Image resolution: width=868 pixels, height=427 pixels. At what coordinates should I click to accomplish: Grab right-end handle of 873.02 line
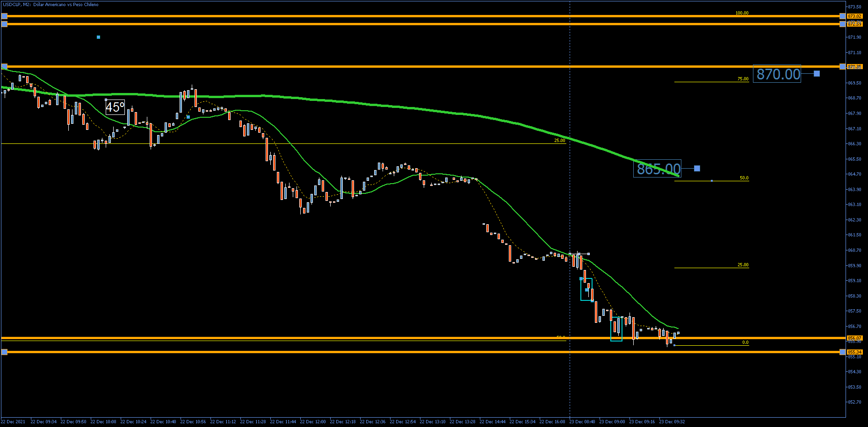coord(842,16)
